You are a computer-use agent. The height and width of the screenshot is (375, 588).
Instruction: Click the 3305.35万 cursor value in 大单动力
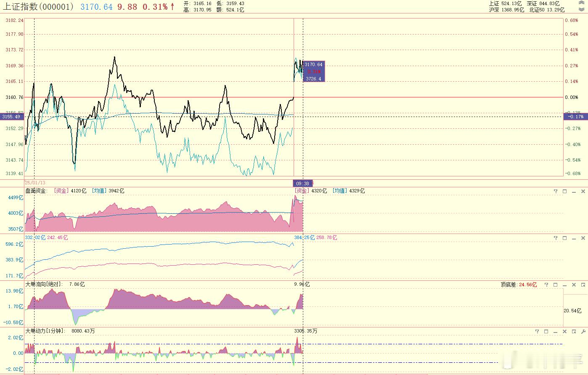click(306, 331)
